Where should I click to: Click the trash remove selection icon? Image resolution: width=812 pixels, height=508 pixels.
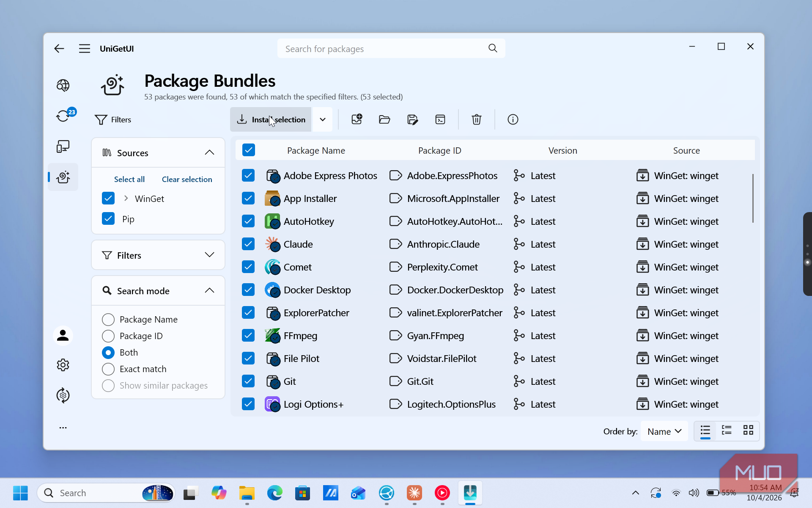pyautogui.click(x=477, y=119)
